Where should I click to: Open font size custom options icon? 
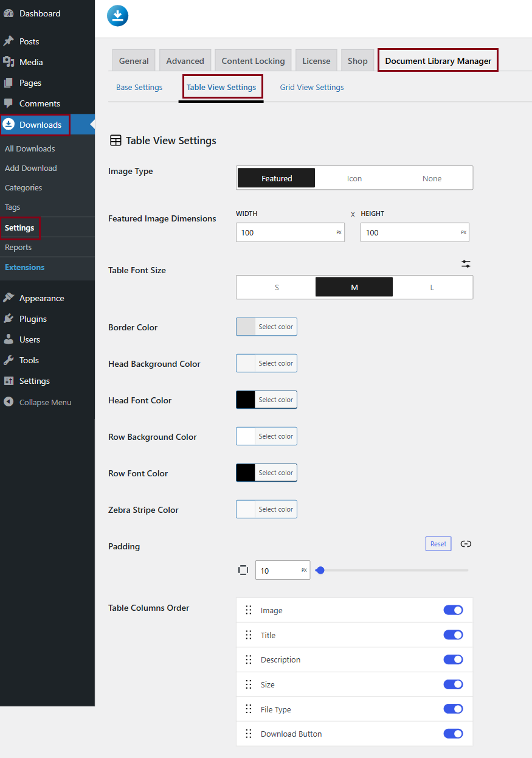click(x=466, y=264)
